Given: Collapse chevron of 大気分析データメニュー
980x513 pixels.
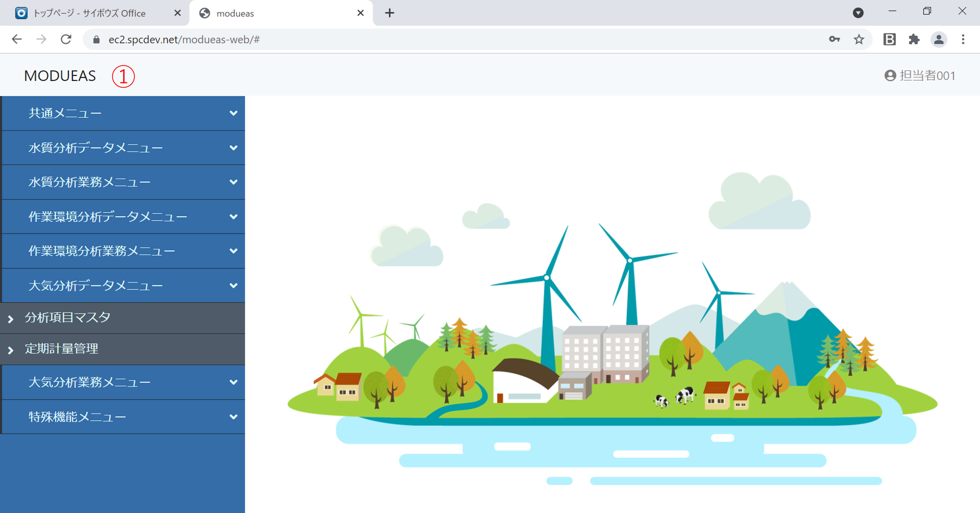Looking at the screenshot, I should coord(234,285).
